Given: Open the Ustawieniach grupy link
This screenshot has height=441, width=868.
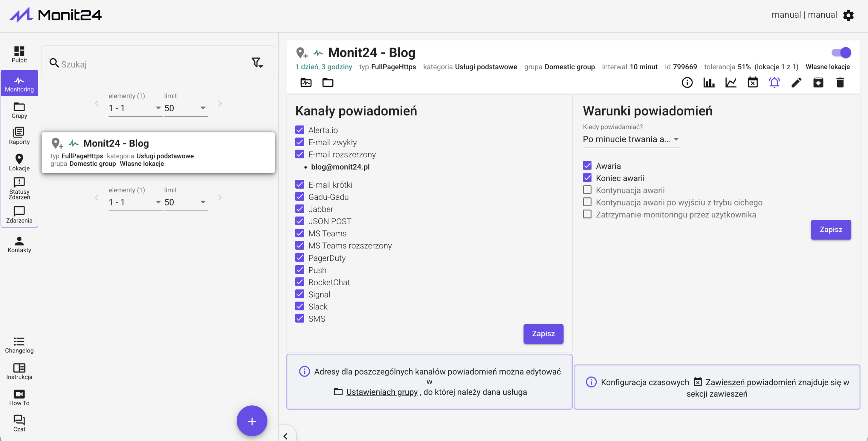Looking at the screenshot, I should tap(382, 392).
